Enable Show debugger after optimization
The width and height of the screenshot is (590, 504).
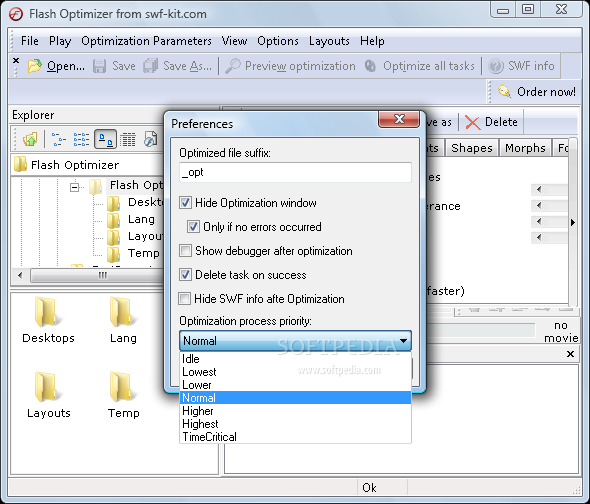click(x=185, y=251)
